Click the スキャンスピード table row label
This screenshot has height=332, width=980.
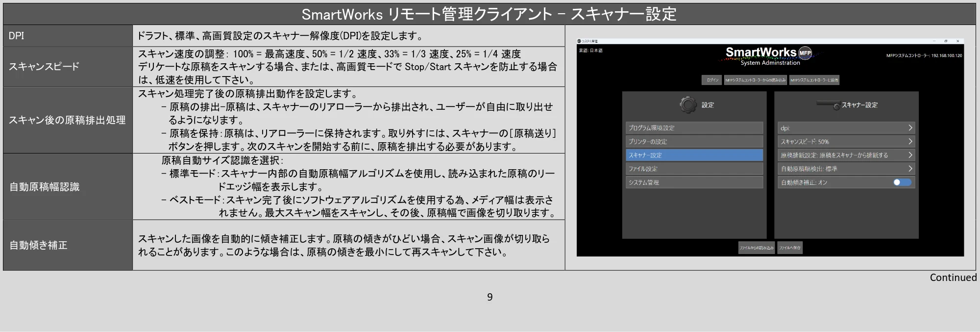44,67
